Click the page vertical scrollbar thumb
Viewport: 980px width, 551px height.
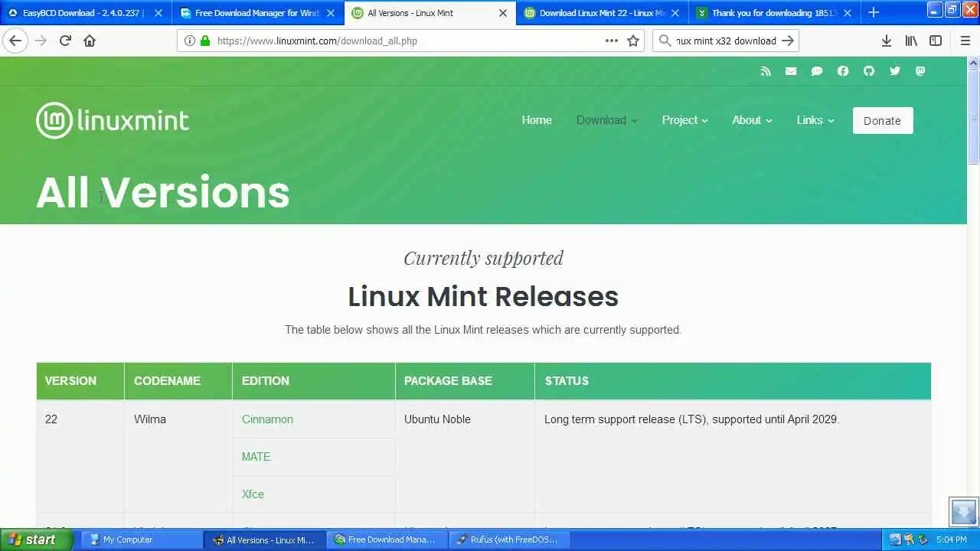click(973, 116)
